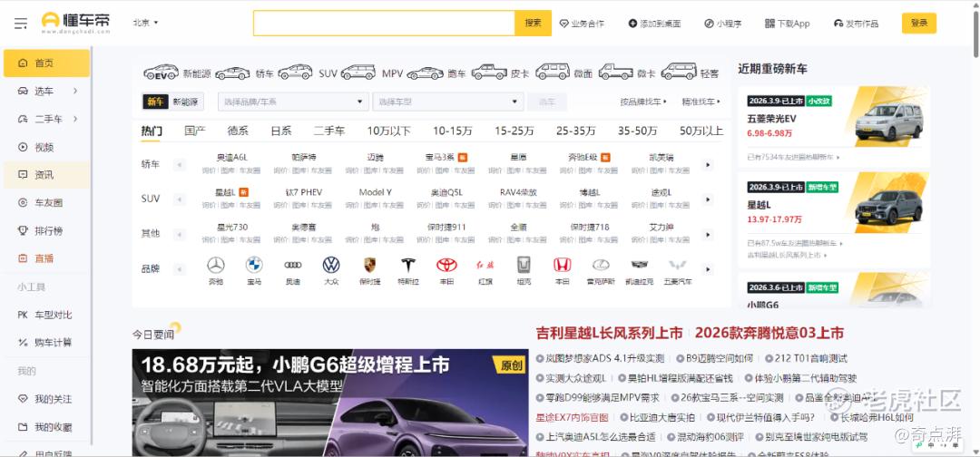This screenshot has height=457, width=980.
Task: Open the Model Y car link
Action: pos(375,192)
